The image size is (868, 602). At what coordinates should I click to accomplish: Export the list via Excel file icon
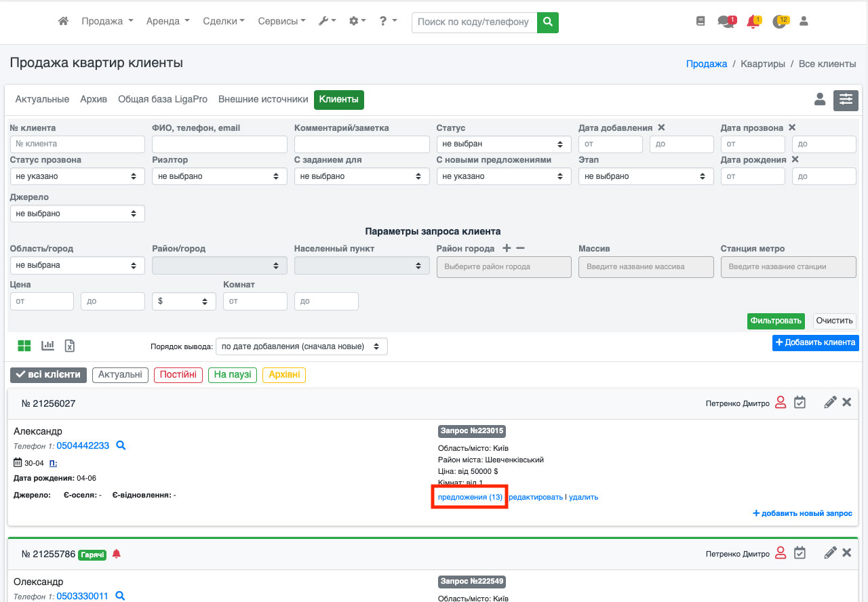tap(69, 346)
